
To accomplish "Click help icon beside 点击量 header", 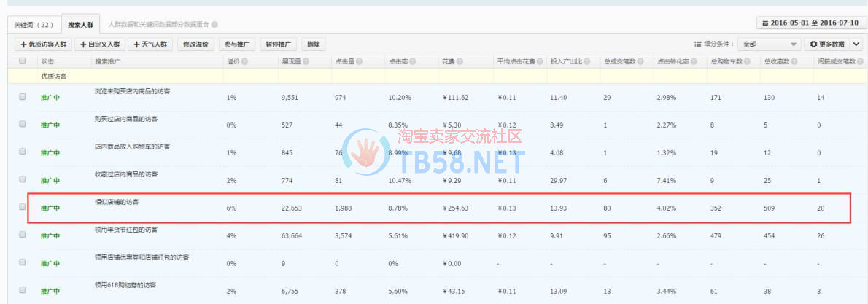I will click(359, 61).
